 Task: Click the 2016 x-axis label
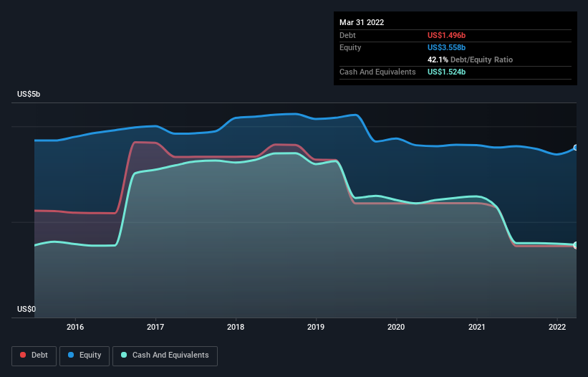click(x=75, y=327)
